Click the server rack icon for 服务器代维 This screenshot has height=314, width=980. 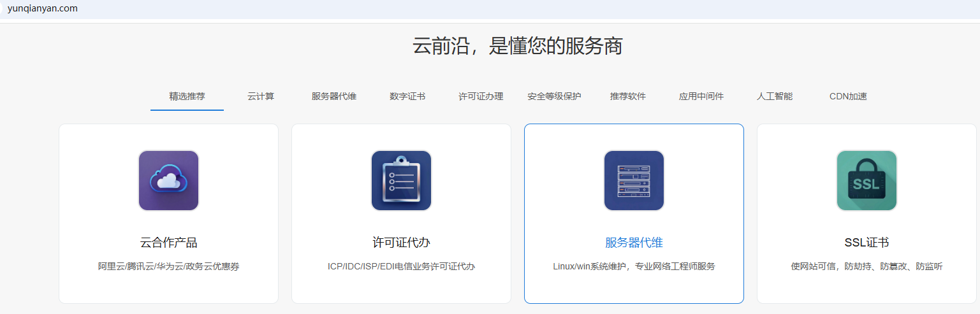[634, 181]
